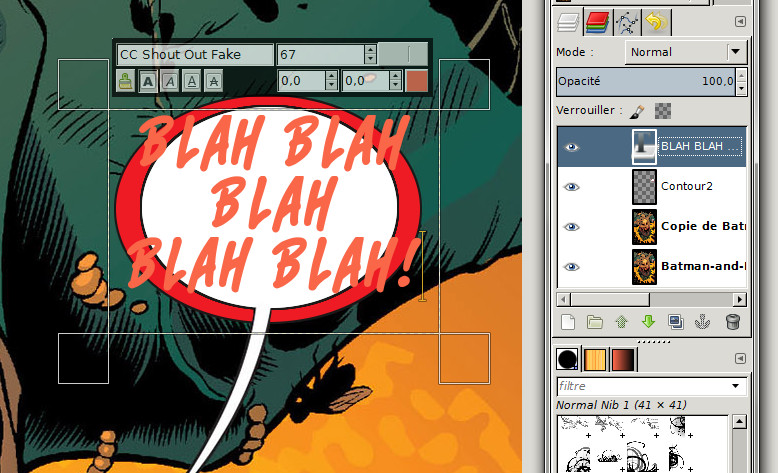778x473 pixels.
Task: Increase baseline offset with up arrow
Action: (331, 76)
